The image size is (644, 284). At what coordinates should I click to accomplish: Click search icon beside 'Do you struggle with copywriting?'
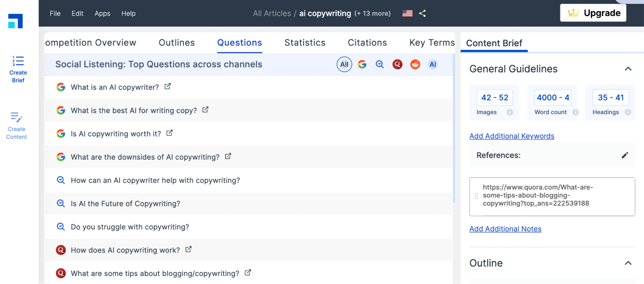(x=61, y=227)
